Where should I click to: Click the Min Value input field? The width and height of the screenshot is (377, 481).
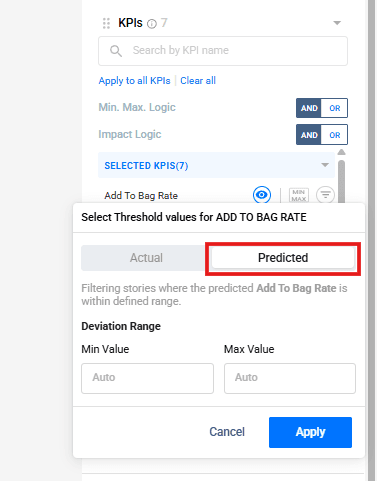[147, 378]
